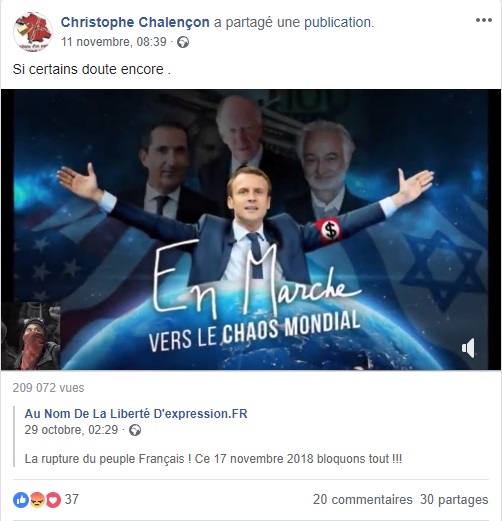Viewport: 502px width, 521px height.
Task: Play the 'En Marche vers le chaos mondial' video
Action: click(x=251, y=230)
